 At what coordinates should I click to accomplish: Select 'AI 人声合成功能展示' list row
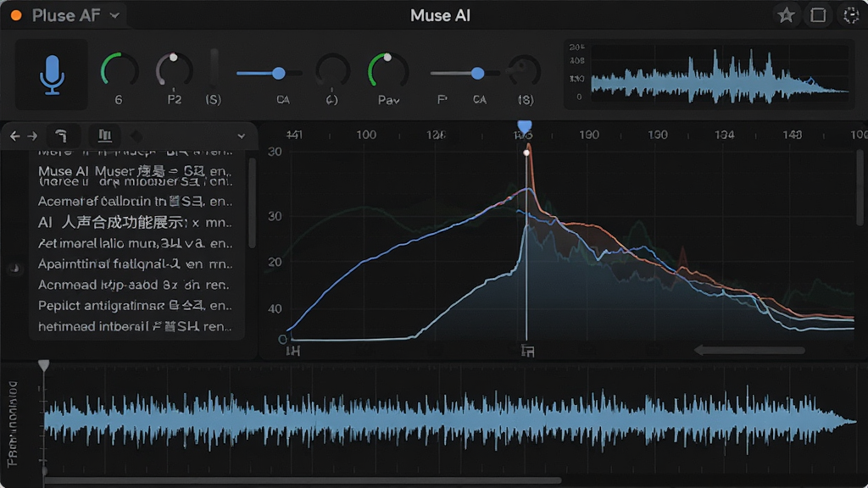click(x=136, y=223)
